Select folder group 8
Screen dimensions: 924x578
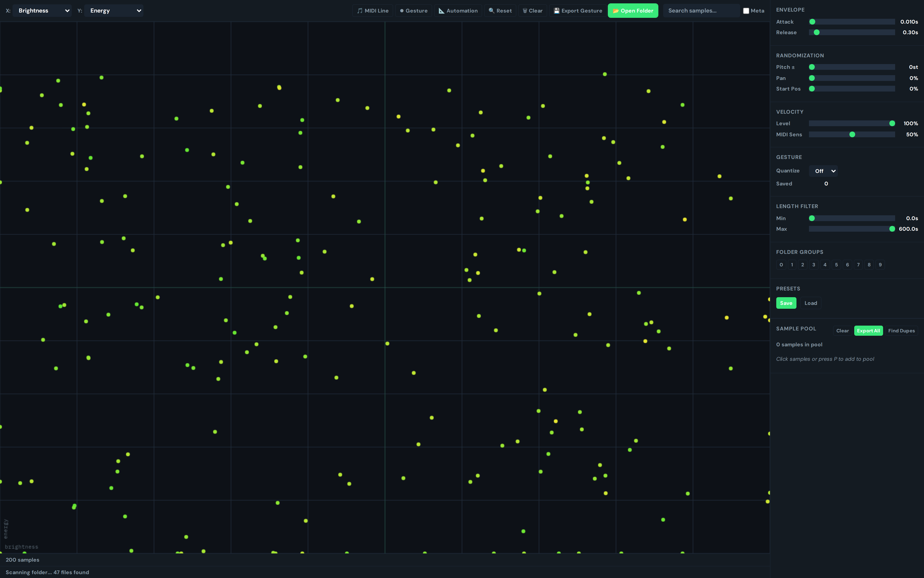pyautogui.click(x=869, y=264)
